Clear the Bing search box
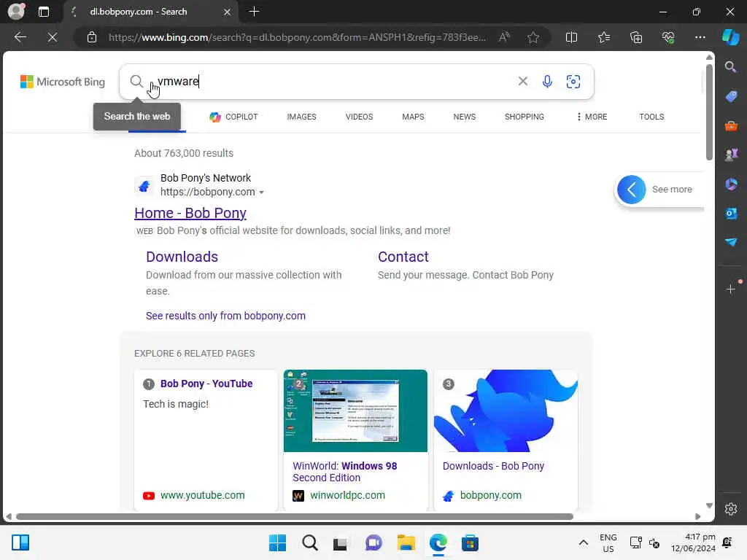747x560 pixels. tap(522, 82)
